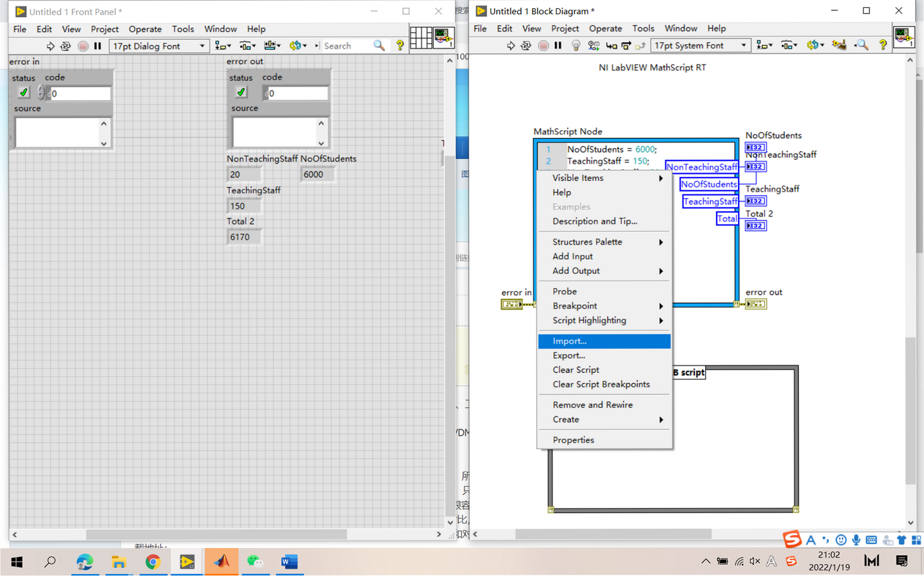Enable Highlight Execution light bulb
Screen dimensions: 924x580
[576, 45]
